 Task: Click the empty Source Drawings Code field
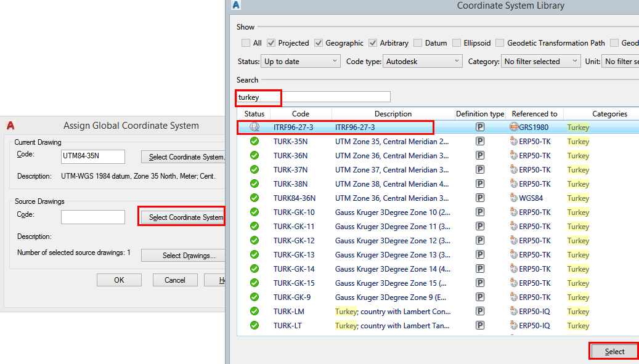93,217
